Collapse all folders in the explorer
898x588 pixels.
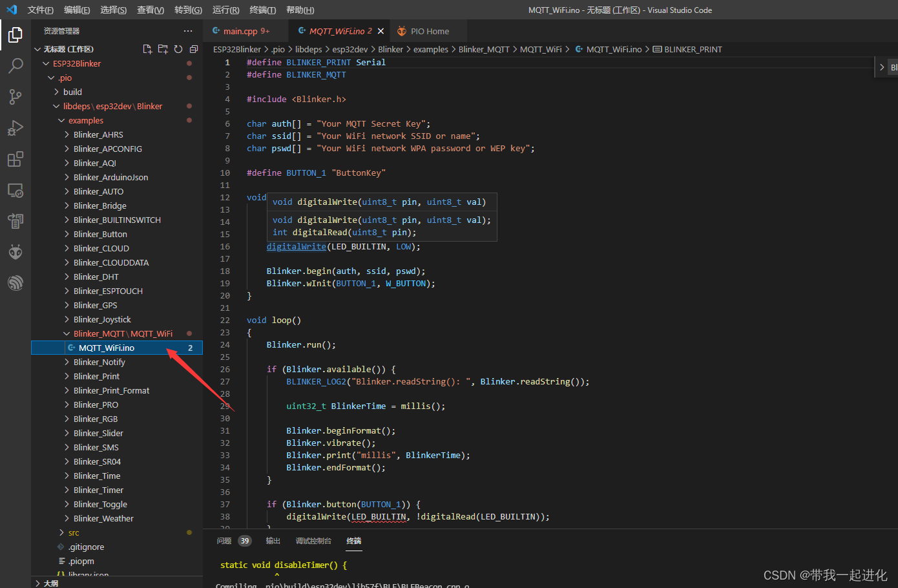[194, 49]
